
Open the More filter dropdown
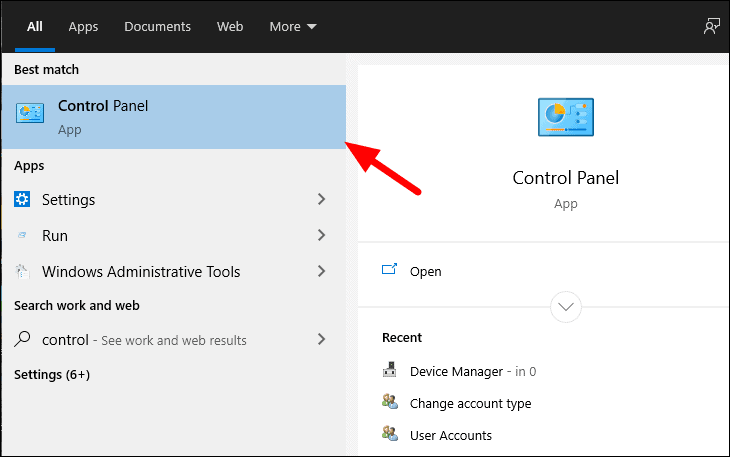pyautogui.click(x=293, y=27)
